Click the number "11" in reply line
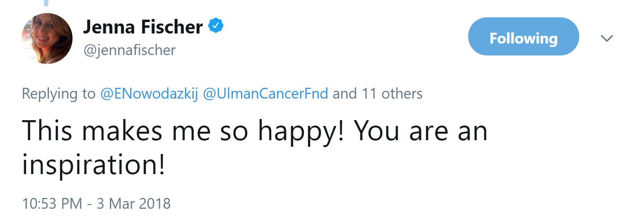Image resolution: width=644 pixels, height=223 pixels. pyautogui.click(x=369, y=94)
